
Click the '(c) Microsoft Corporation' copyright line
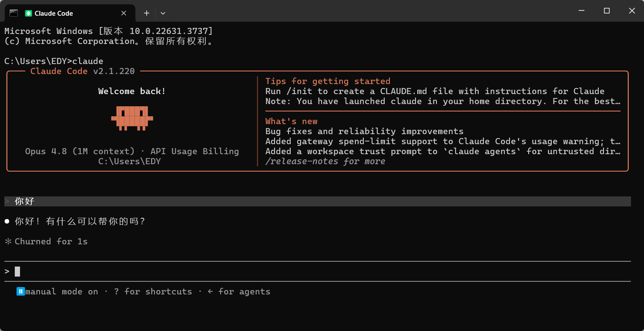pos(109,41)
